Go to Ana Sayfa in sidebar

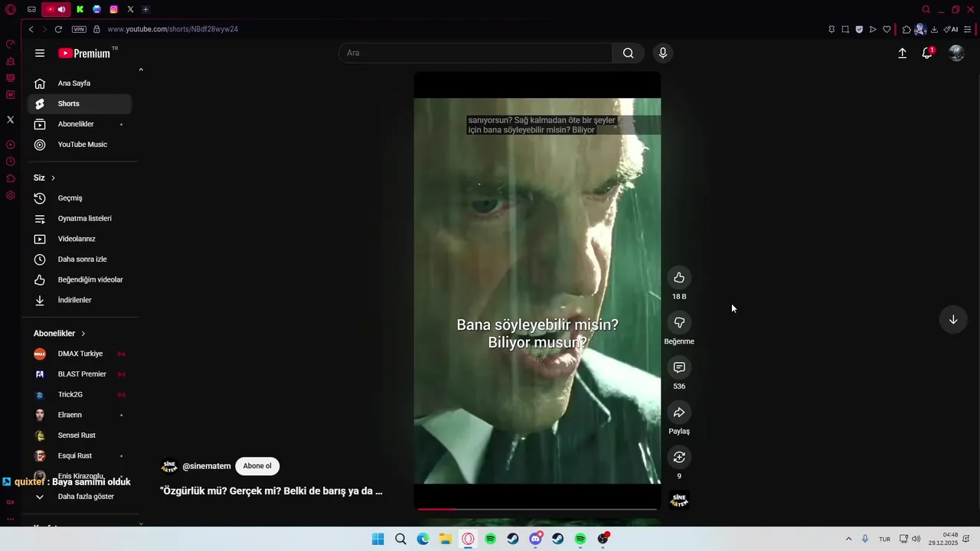click(80, 83)
